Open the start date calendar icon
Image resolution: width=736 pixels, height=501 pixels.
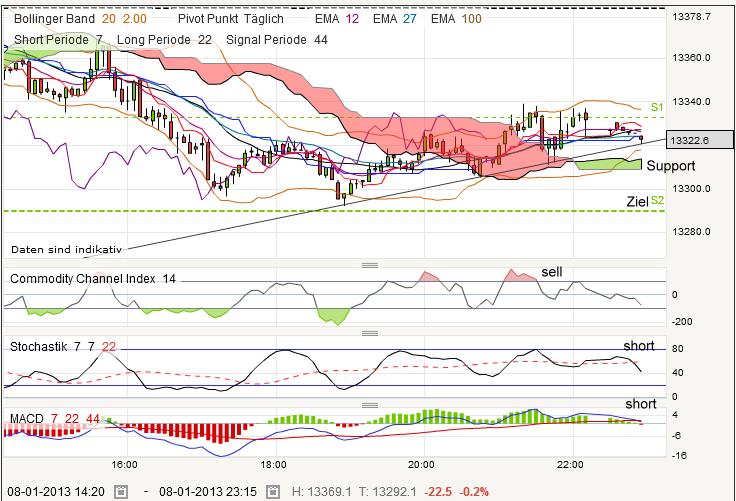[x=121, y=492]
